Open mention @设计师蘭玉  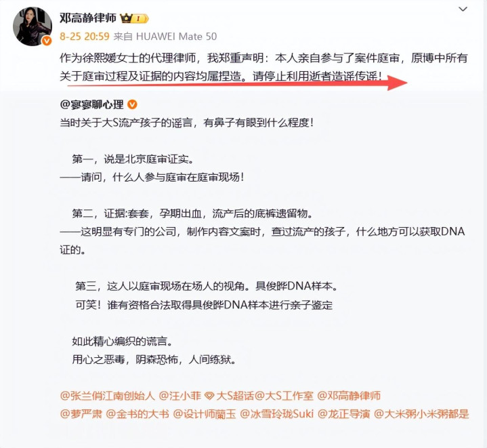205,414
